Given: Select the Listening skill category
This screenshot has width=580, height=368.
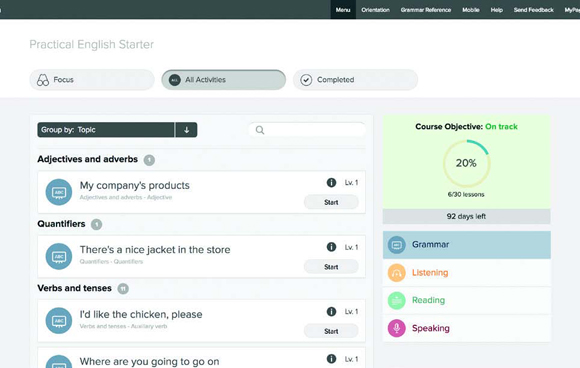Looking at the screenshot, I should point(466,273).
